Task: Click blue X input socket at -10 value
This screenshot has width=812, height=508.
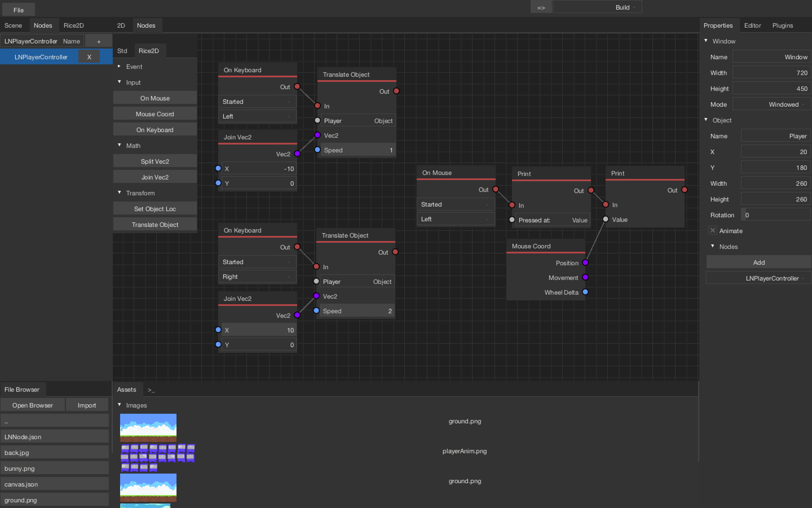Action: pyautogui.click(x=218, y=168)
